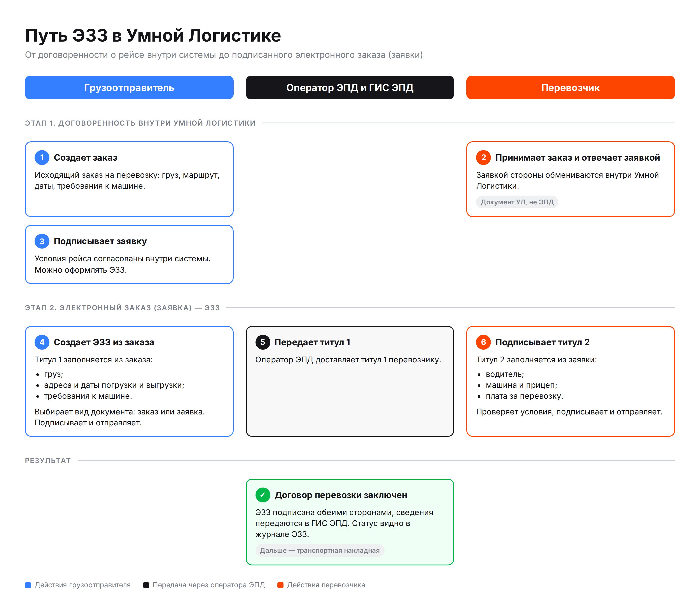This screenshot has height=614, width=700.
Task: Click the 'Создает ЭЗЗ из заказа' card title
Action: [x=104, y=342]
